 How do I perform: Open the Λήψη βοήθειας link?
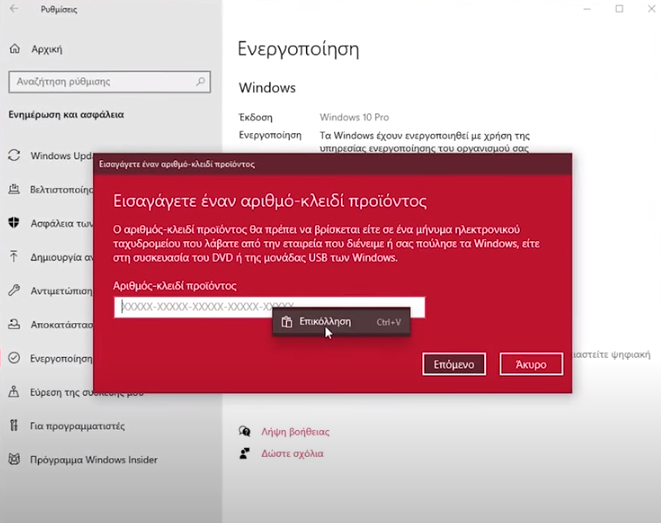[x=295, y=432]
